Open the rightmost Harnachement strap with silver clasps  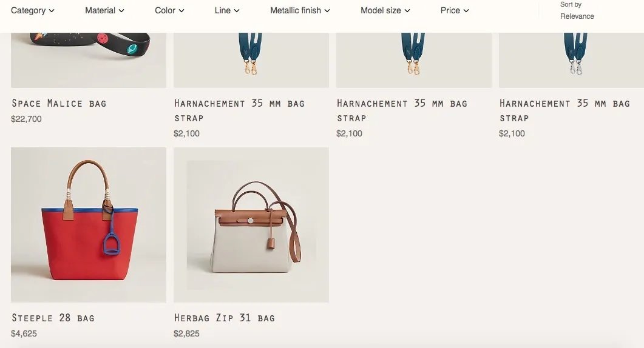click(x=571, y=60)
